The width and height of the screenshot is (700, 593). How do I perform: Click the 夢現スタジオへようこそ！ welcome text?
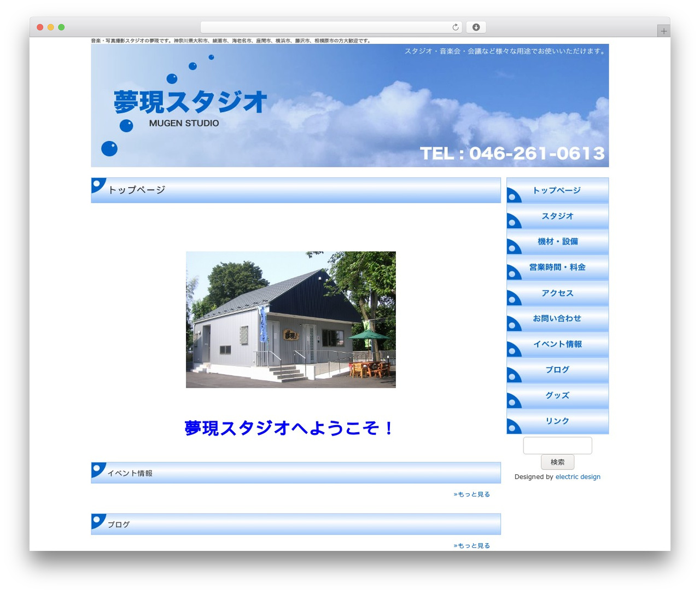point(289,428)
